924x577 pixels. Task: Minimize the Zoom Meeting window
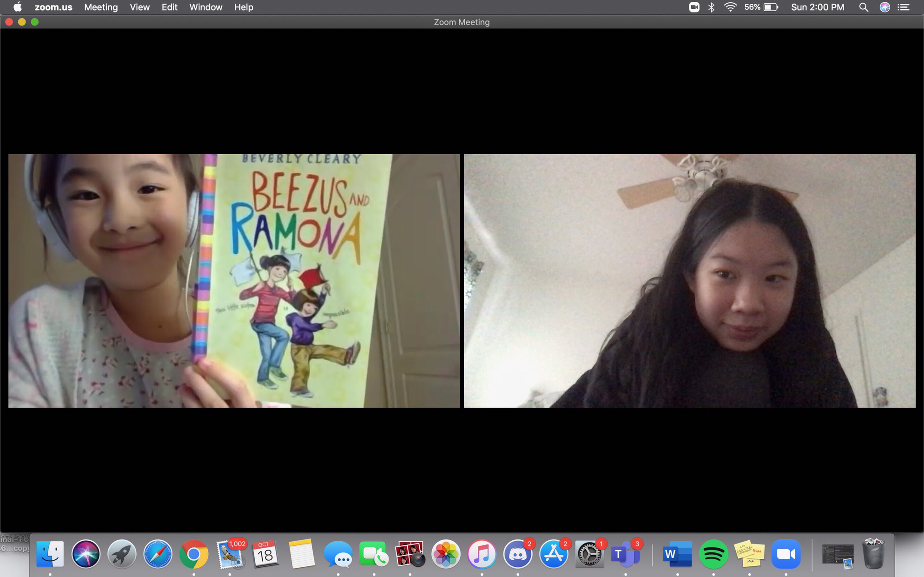(x=22, y=22)
